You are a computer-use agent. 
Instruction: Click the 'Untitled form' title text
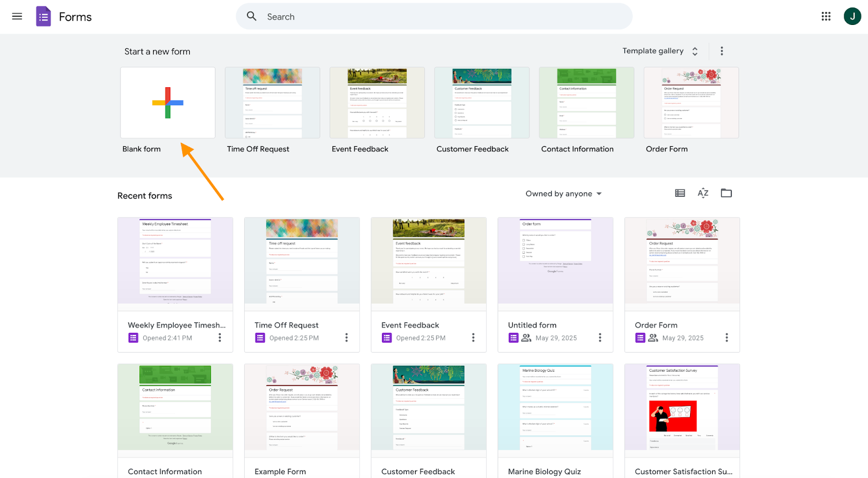(532, 325)
